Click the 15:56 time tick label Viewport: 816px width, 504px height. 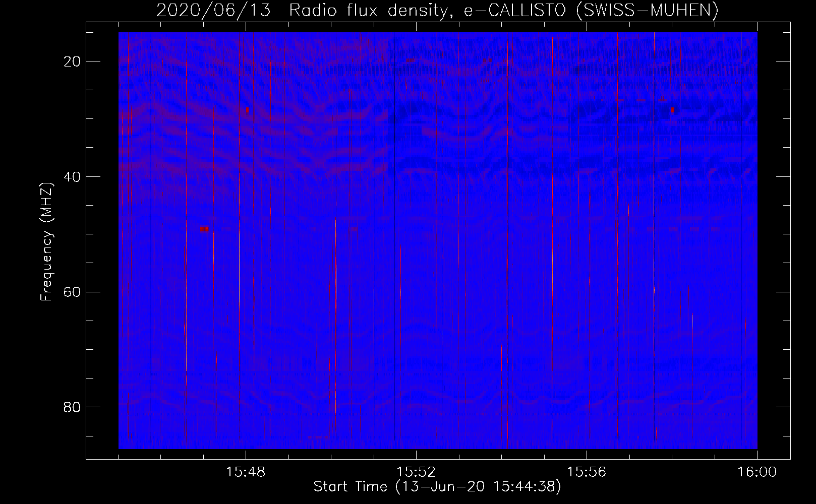587,472
